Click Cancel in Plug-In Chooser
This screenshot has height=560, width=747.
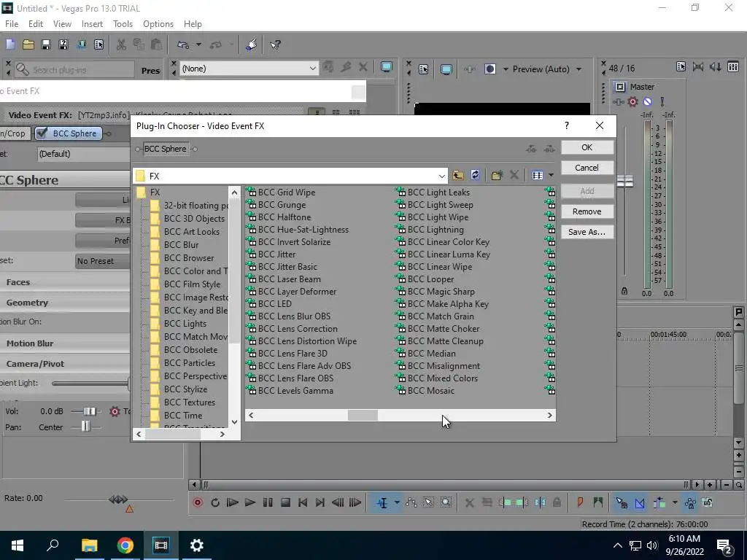(x=587, y=168)
